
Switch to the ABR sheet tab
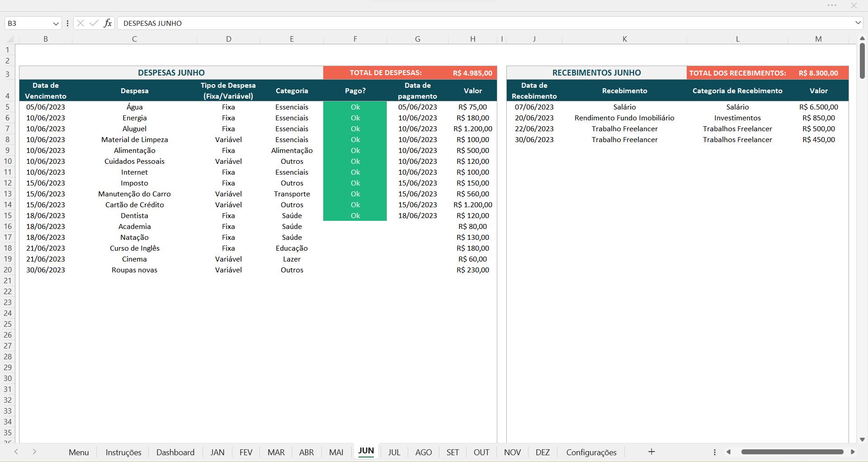tap(307, 452)
